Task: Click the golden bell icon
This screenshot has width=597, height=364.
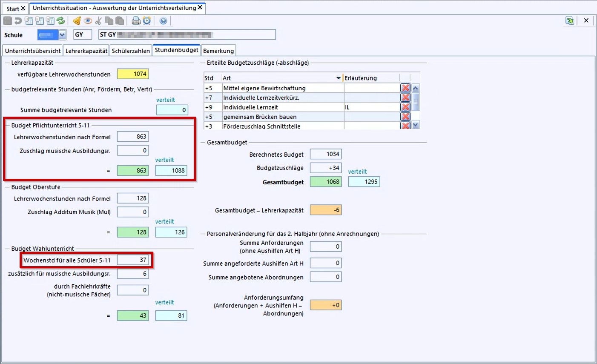Action: [x=77, y=20]
